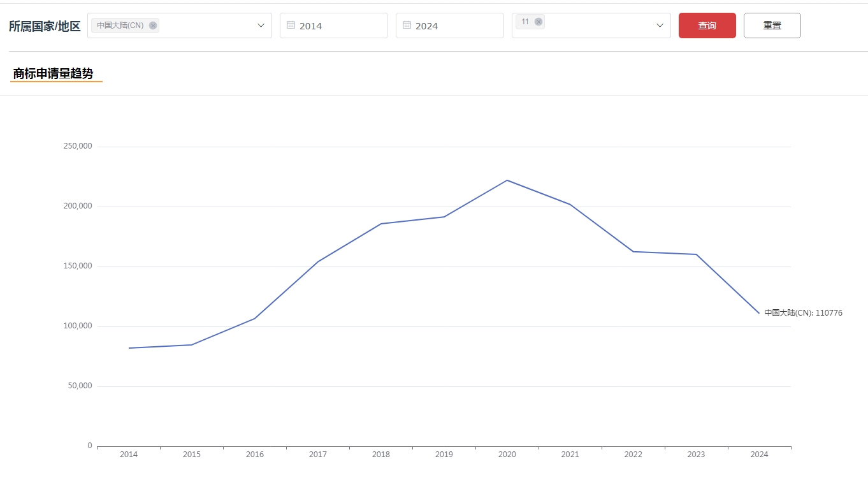
Task: Click the calendar icon in 2014 field
Action: 291,26
